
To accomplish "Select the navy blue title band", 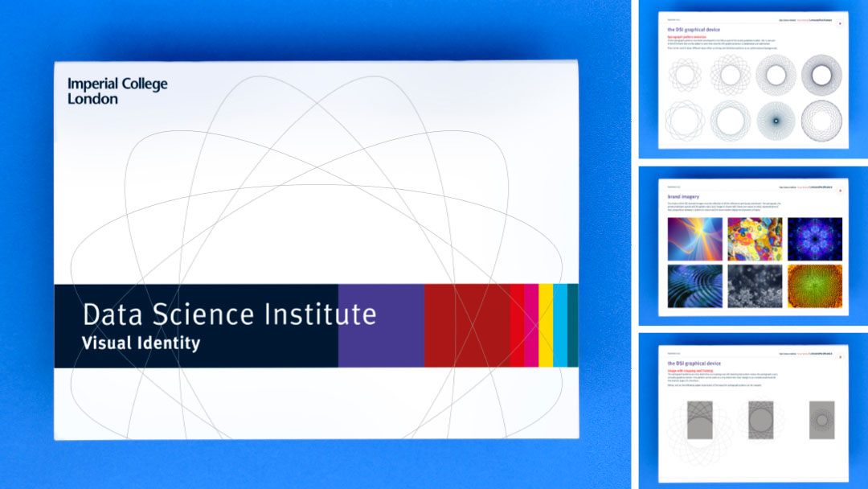I will click(196, 326).
